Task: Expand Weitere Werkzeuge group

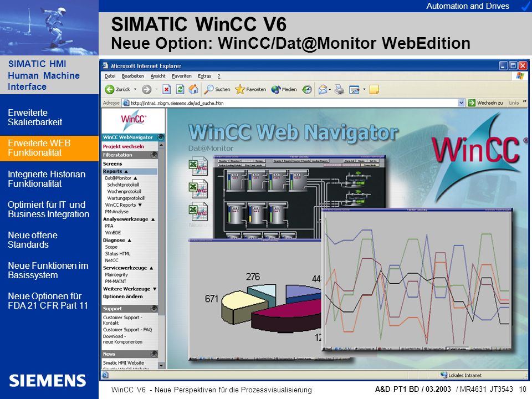Action: [155, 289]
